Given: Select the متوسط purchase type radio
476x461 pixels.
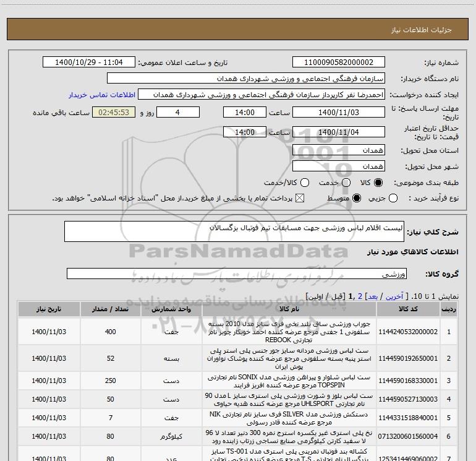Looking at the screenshot, I should tap(357, 198).
